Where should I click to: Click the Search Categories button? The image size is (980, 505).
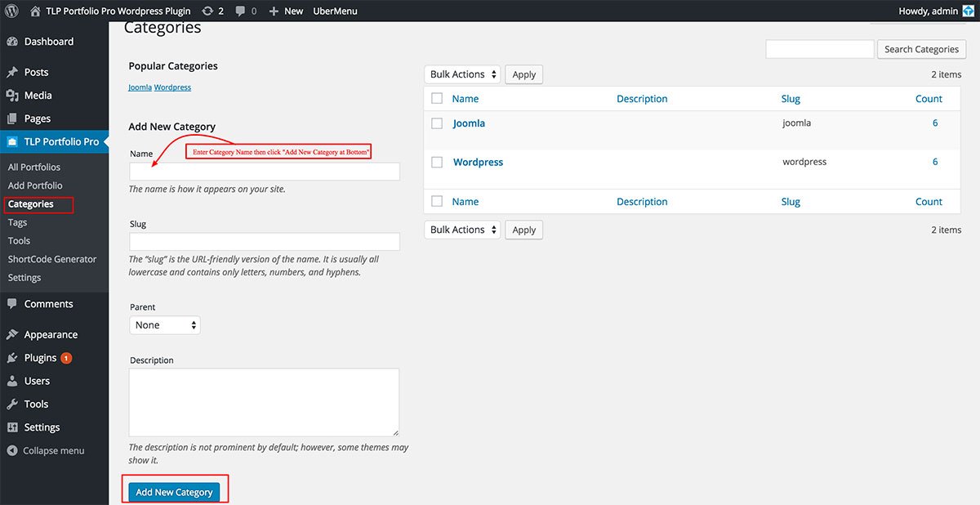[x=921, y=49]
